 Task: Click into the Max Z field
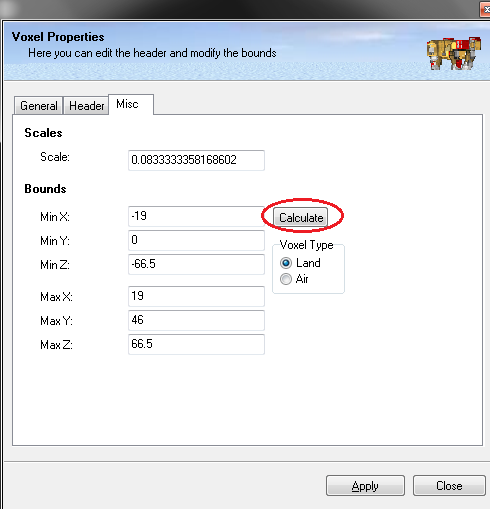[196, 344]
